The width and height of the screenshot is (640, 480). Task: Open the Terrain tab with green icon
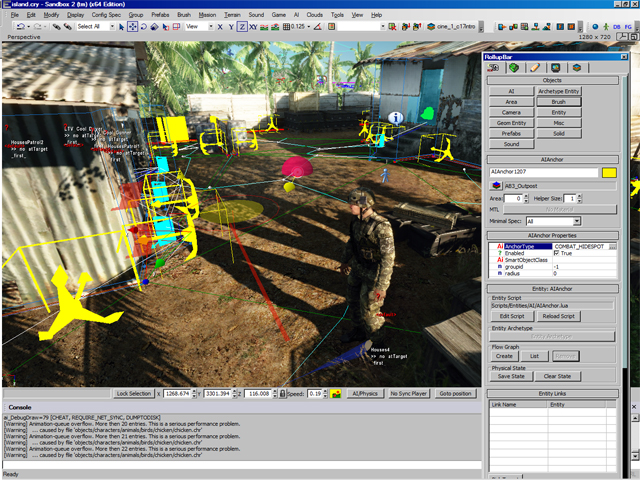coord(514,68)
